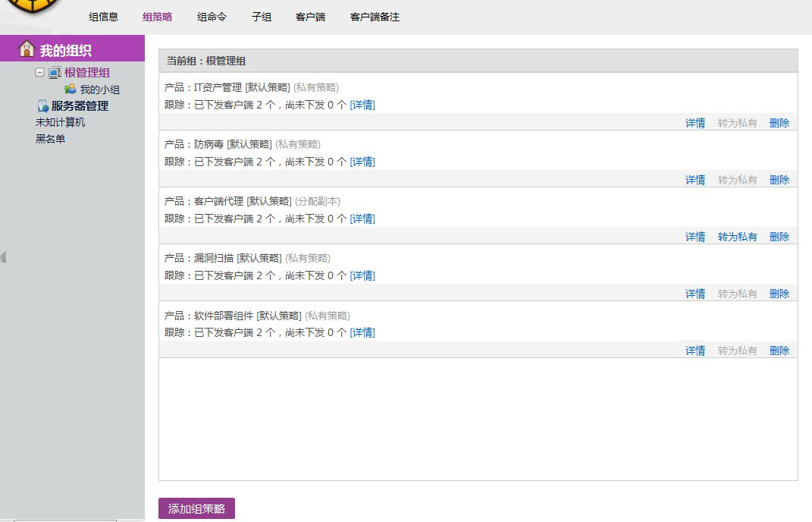Open the 客户端备注 tab
Image resolution: width=812 pixels, height=522 pixels.
[x=375, y=17]
